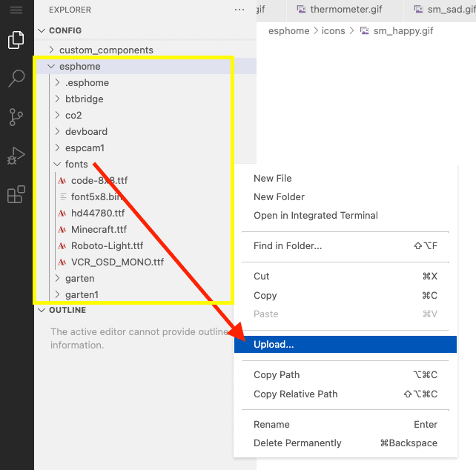Select New File in context menu

tap(272, 178)
